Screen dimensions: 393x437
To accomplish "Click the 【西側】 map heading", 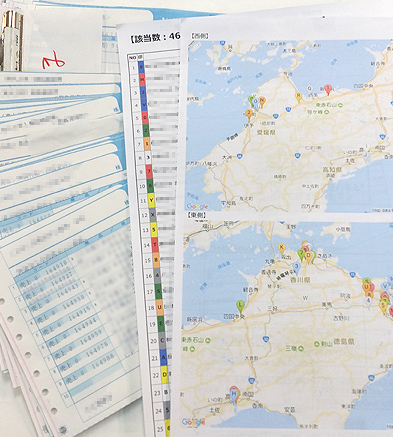I will [x=199, y=36].
